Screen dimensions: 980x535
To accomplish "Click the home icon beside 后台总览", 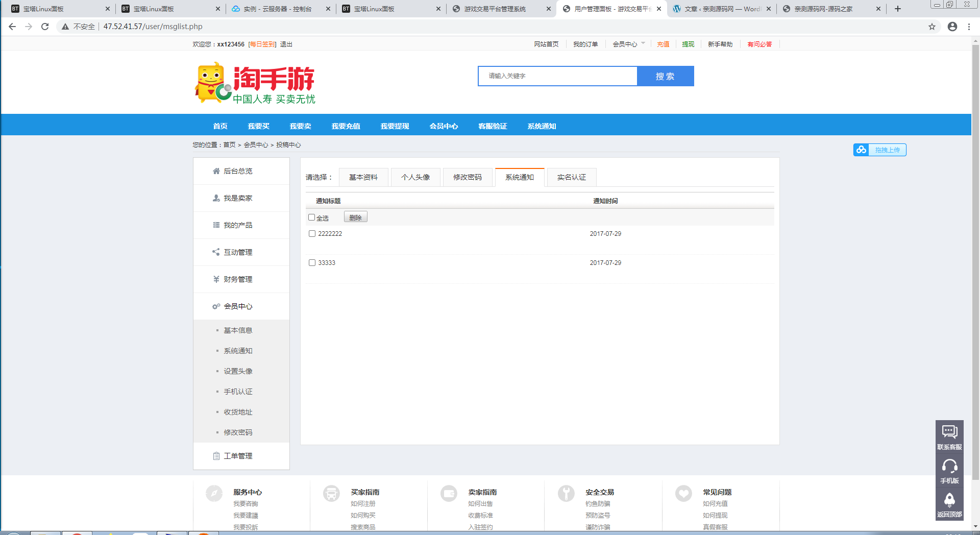I will pyautogui.click(x=216, y=171).
